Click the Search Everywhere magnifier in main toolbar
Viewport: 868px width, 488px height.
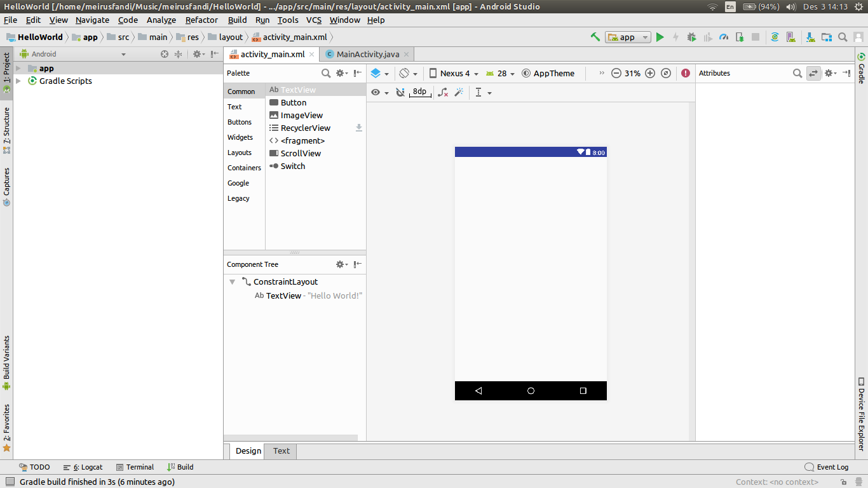[x=843, y=37]
